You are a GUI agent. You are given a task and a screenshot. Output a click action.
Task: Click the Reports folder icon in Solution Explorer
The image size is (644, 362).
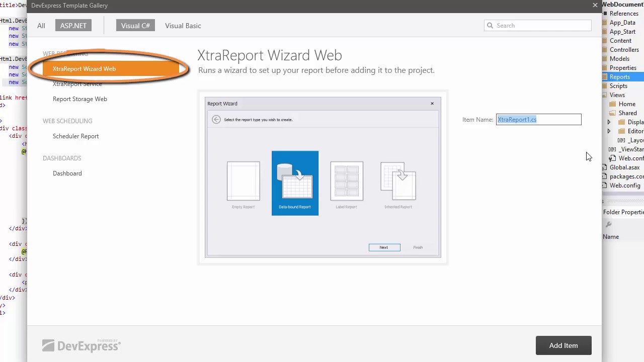pos(605,77)
